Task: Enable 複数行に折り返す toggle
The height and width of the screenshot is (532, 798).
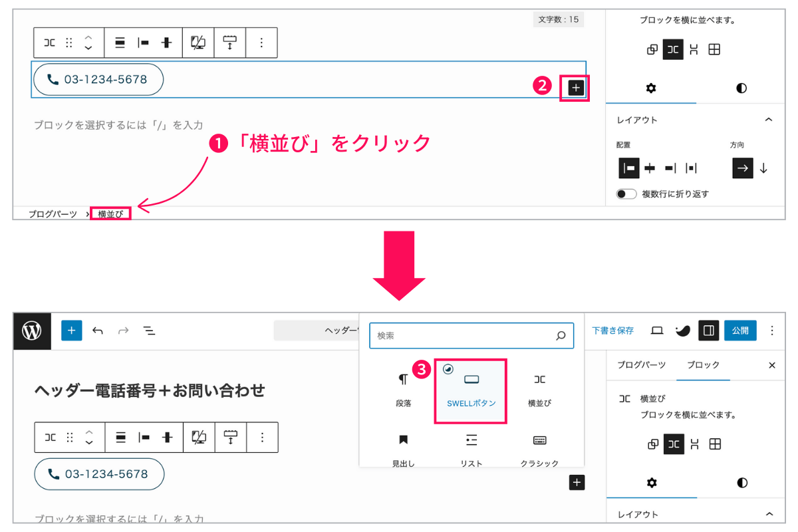Action: click(x=626, y=194)
